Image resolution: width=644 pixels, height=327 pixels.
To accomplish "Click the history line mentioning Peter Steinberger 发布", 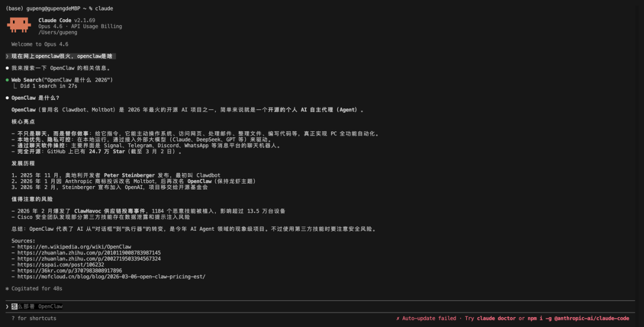I will click(x=116, y=175).
